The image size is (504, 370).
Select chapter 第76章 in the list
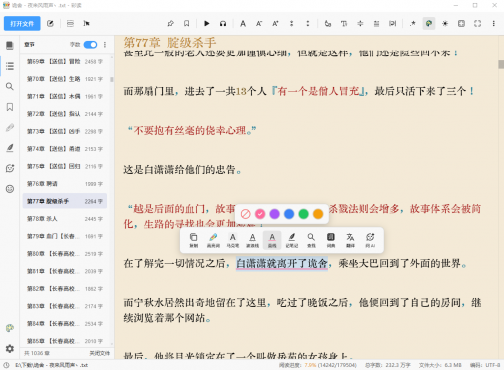point(65,184)
